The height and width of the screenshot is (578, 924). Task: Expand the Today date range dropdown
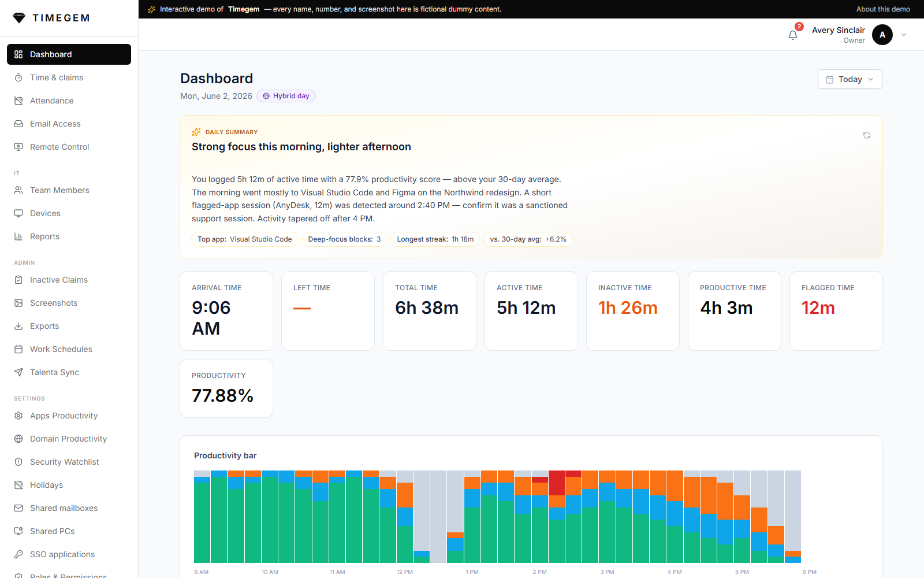click(x=850, y=79)
